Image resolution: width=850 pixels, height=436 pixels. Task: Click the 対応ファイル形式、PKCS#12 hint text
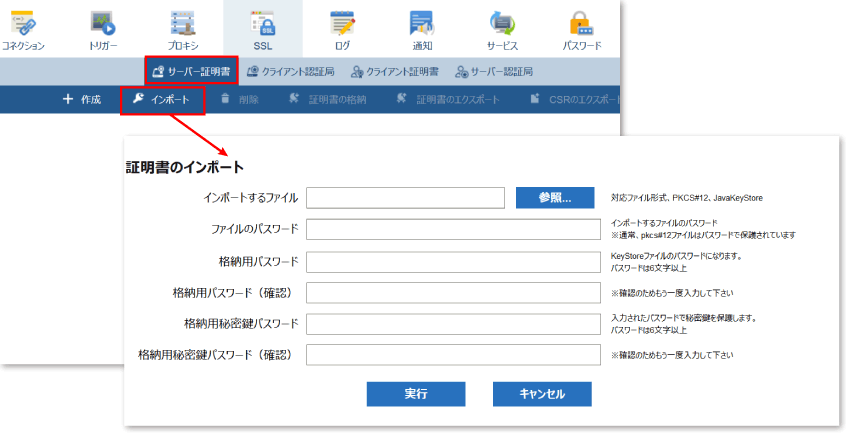[687, 198]
